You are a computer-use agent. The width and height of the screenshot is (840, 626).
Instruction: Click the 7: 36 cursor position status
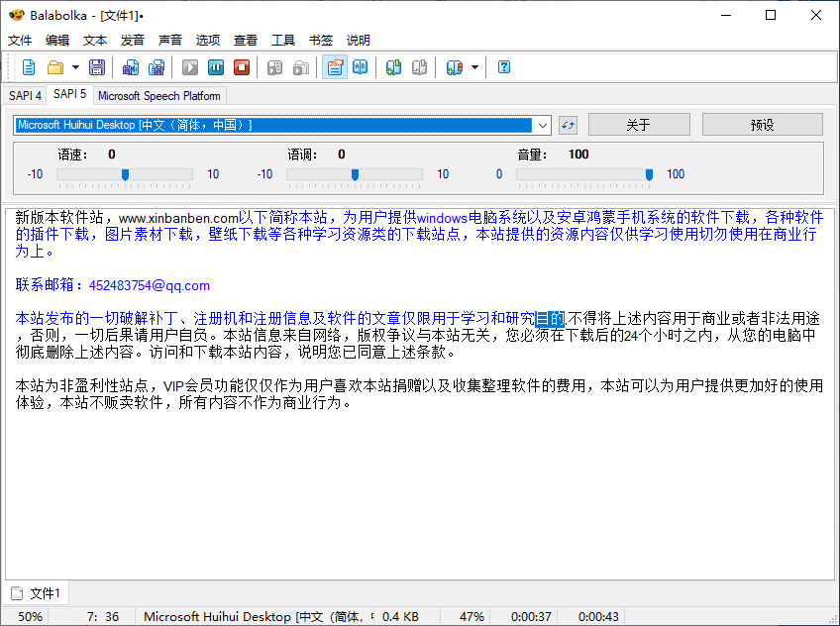(x=103, y=617)
